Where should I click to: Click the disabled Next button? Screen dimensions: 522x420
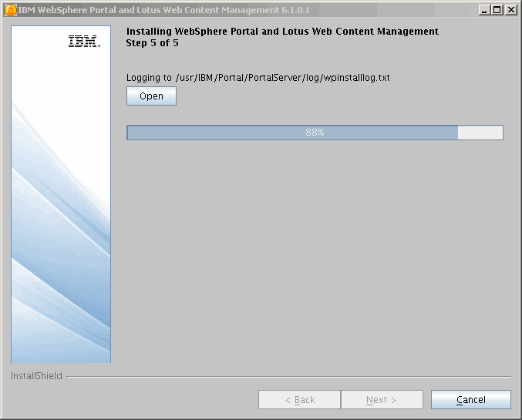point(382,400)
